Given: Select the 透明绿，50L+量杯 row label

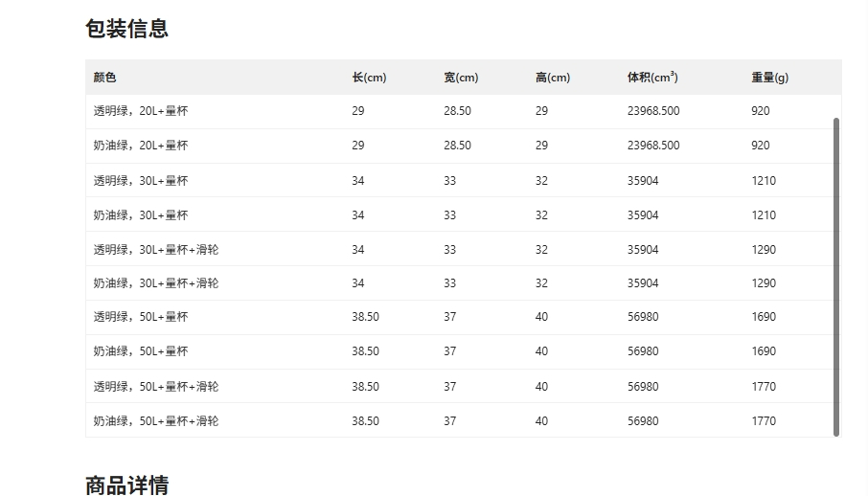Looking at the screenshot, I should (141, 317).
